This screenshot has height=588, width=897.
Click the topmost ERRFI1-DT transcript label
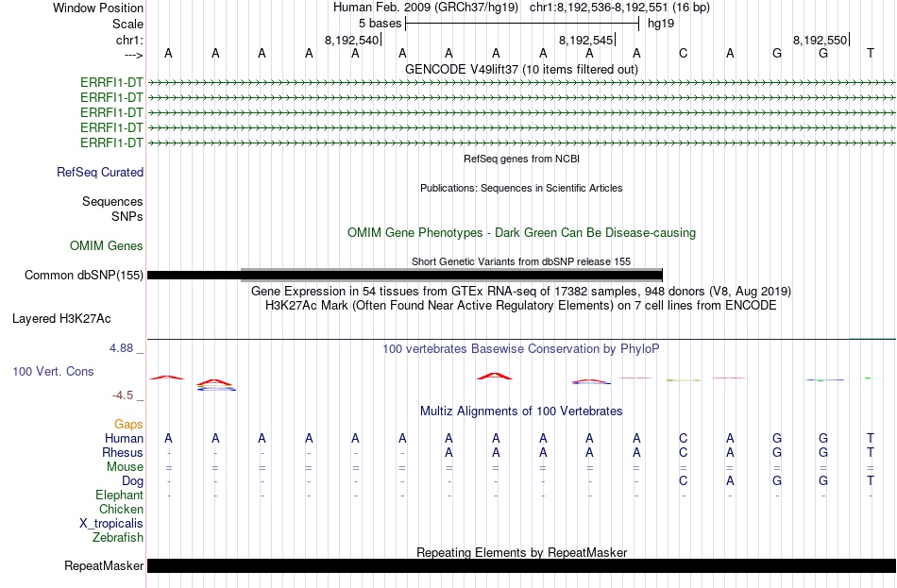click(x=111, y=82)
